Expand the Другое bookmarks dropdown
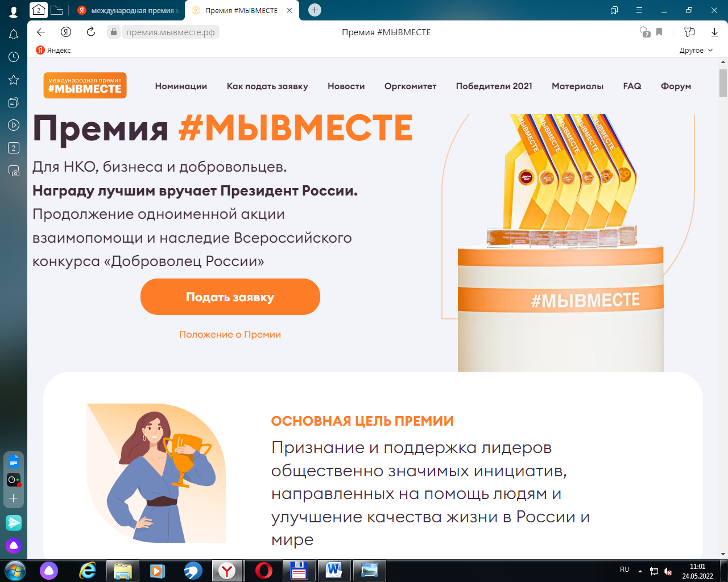 pos(696,50)
